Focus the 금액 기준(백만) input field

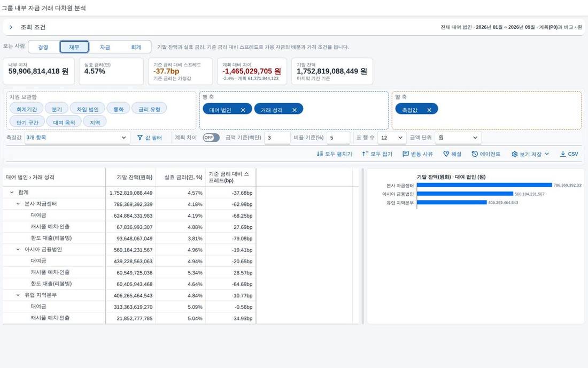(277, 137)
